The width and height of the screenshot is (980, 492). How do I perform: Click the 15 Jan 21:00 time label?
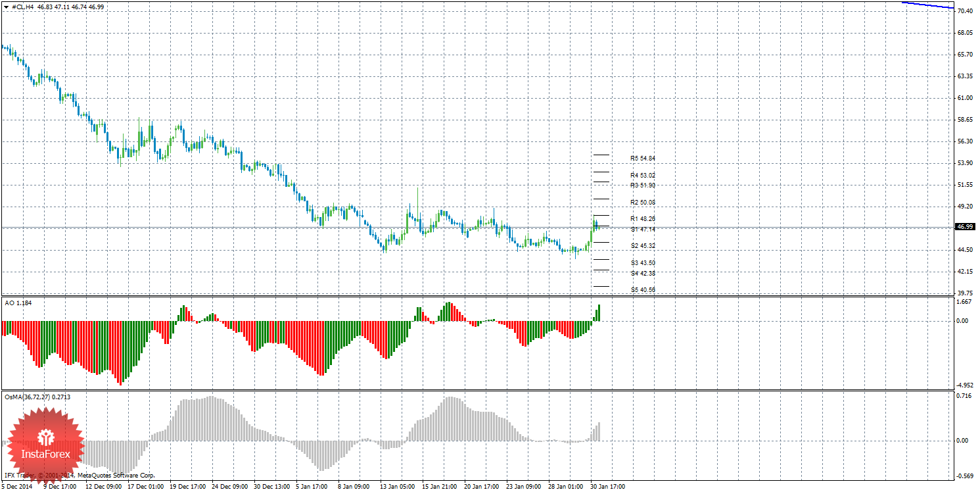pos(440,487)
